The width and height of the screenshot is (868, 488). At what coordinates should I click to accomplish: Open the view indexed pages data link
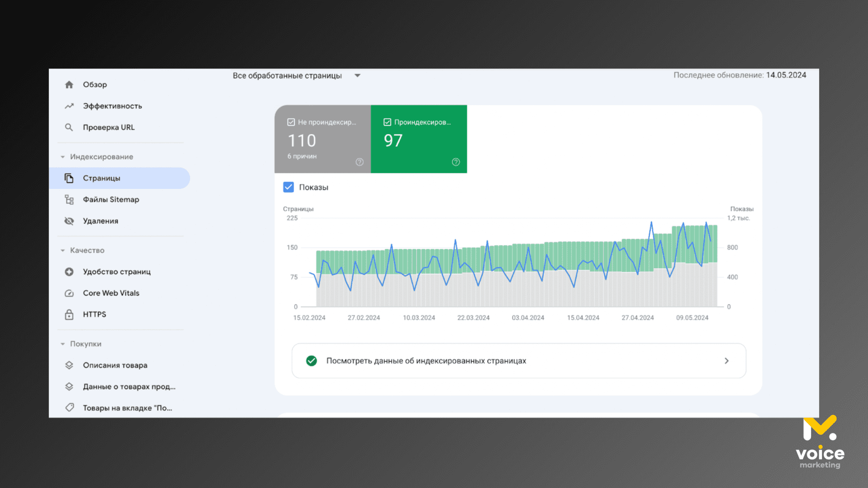pos(518,361)
